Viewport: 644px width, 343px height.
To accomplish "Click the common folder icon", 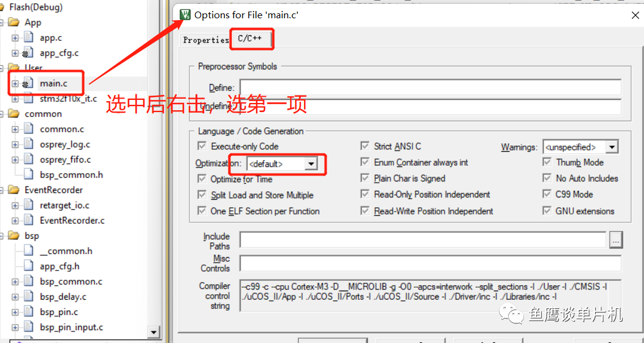I will [13, 114].
